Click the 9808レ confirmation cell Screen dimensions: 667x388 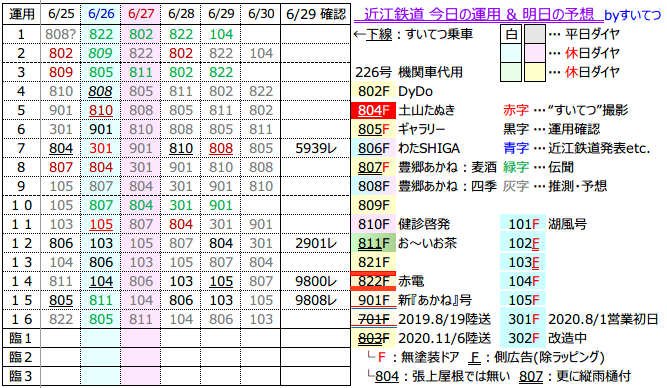pyautogui.click(x=316, y=300)
